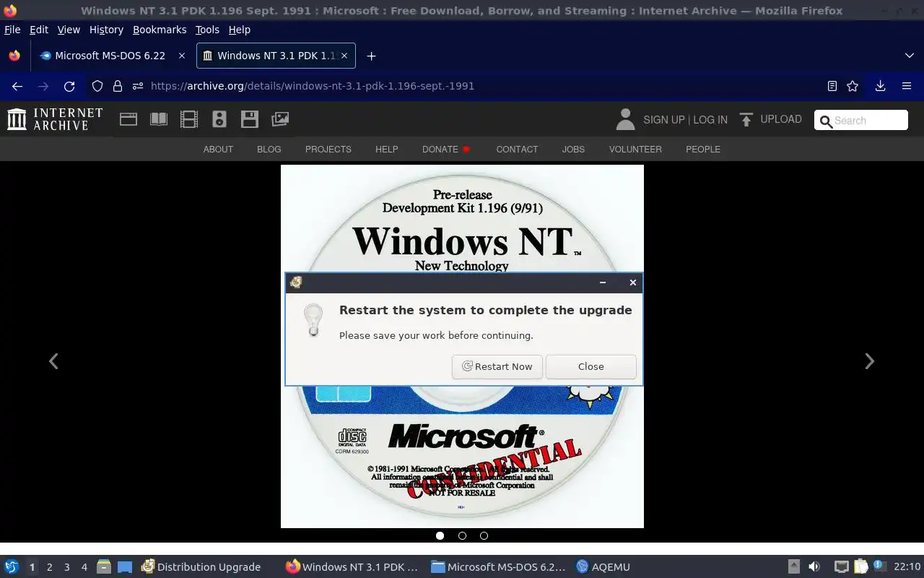The image size is (924, 578).
Task: Click the tracking protection shield icon
Action: [x=97, y=86]
